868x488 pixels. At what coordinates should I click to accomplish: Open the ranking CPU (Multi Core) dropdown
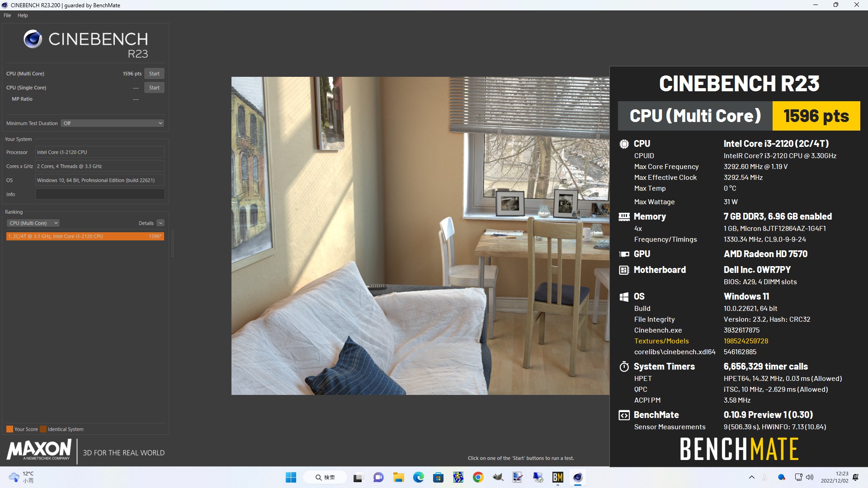[33, 223]
